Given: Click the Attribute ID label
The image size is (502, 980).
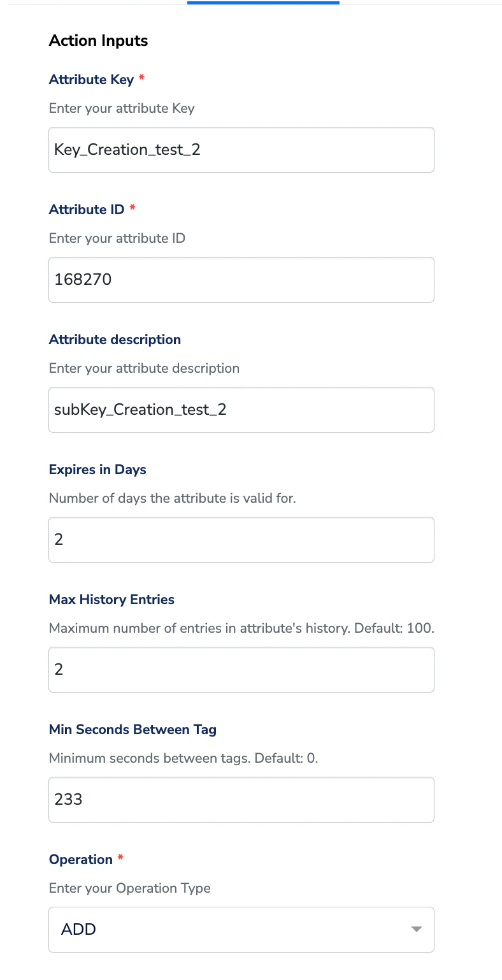Looking at the screenshot, I should (x=87, y=210).
